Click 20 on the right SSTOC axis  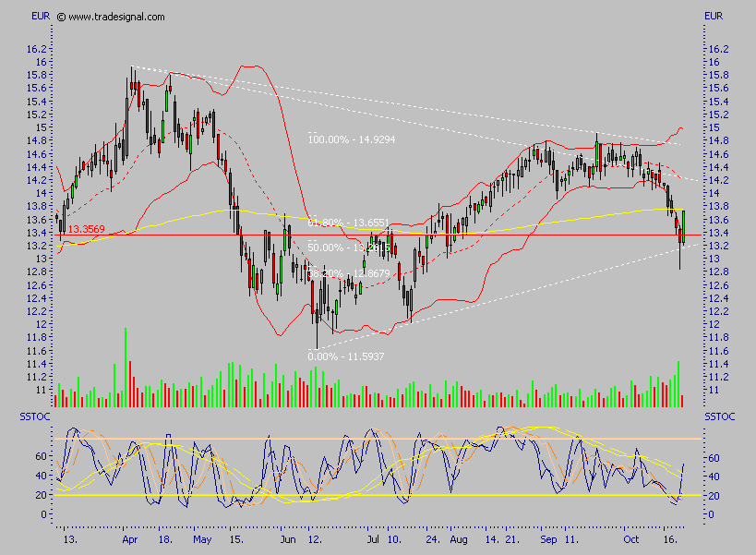pyautogui.click(x=714, y=496)
